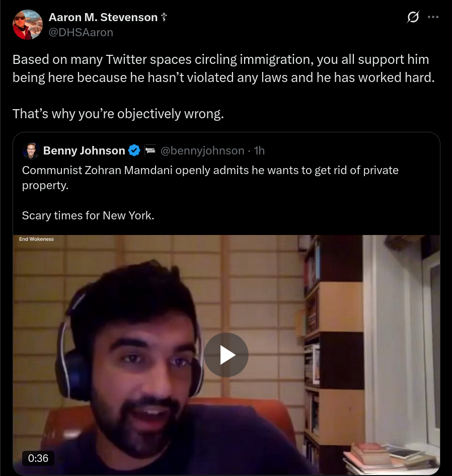
Task: Click Benny Johnson's small profile picture
Action: 31,150
